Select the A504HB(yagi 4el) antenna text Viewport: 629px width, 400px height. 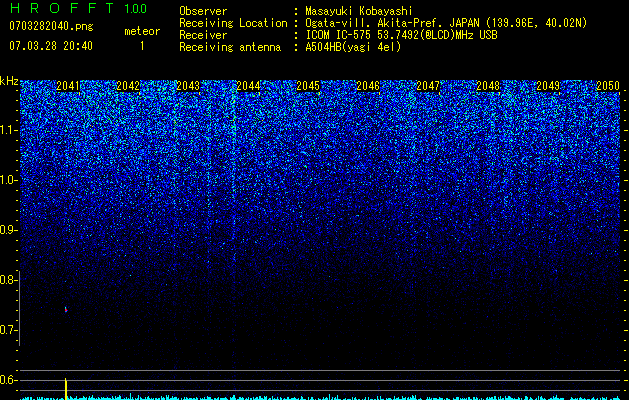[353, 47]
